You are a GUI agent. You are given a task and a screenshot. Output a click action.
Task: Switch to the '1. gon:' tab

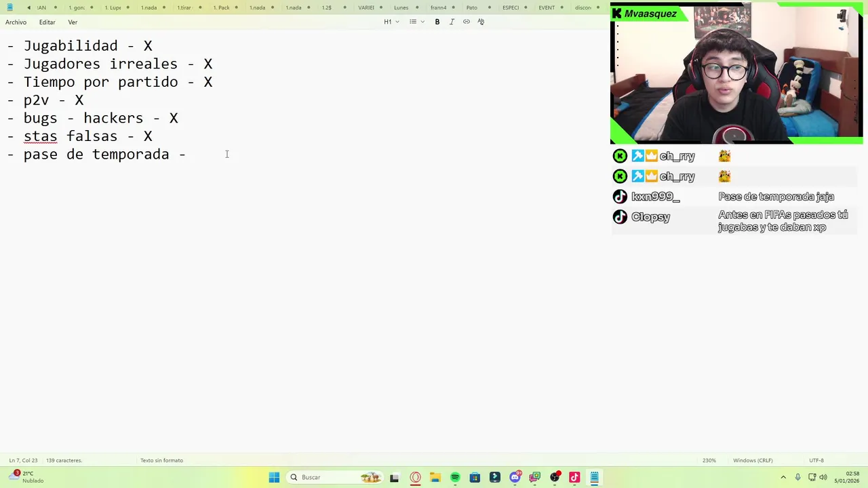(77, 7)
